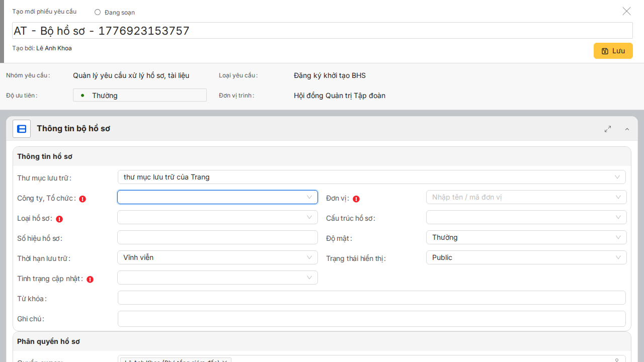Click the blue form icon beside Thông tin bộ hồ sơ
This screenshot has height=362, width=644.
[22, 129]
